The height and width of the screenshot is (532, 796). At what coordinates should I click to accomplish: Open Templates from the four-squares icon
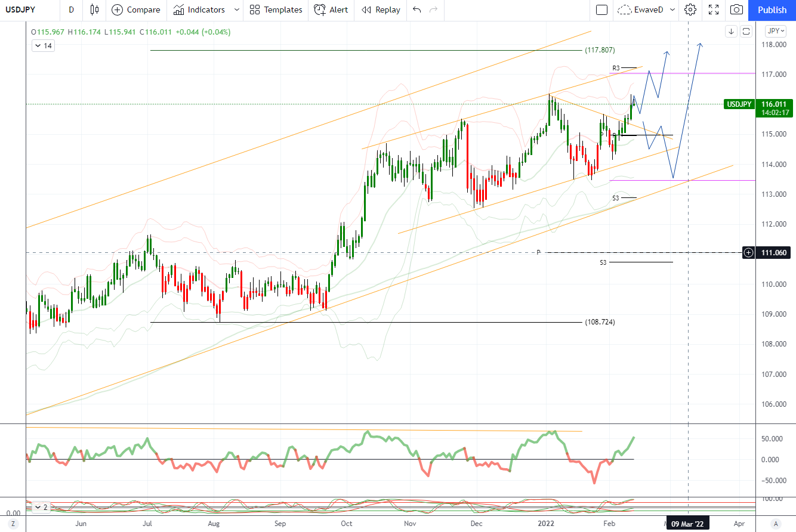(x=255, y=10)
